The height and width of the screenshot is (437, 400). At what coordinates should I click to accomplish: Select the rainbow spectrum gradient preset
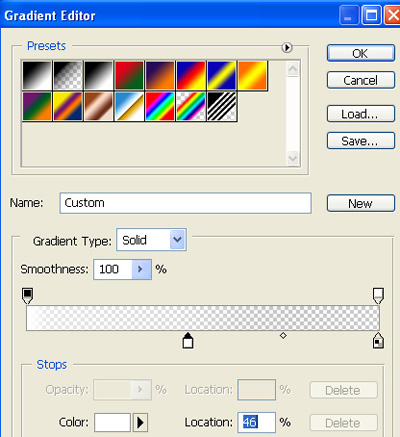coord(160,106)
